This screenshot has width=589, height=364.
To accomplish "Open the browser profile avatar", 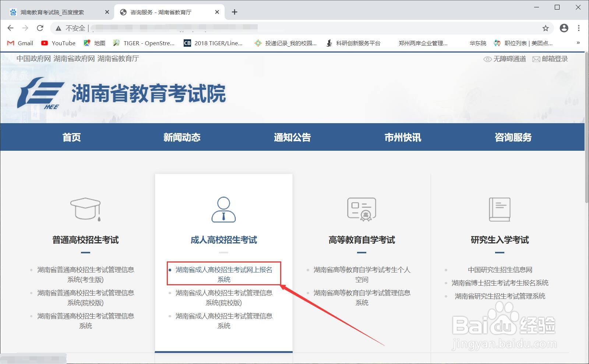I will pos(563,28).
